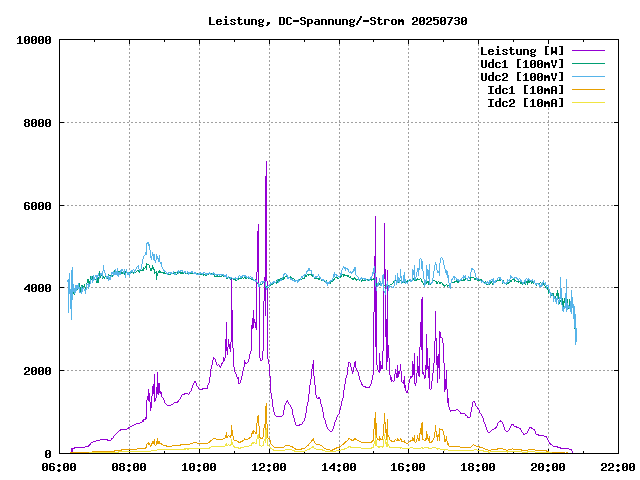The width and height of the screenshot is (640, 480).
Task: Select the 'Leistung [W]' legend label
Action: click(x=522, y=51)
